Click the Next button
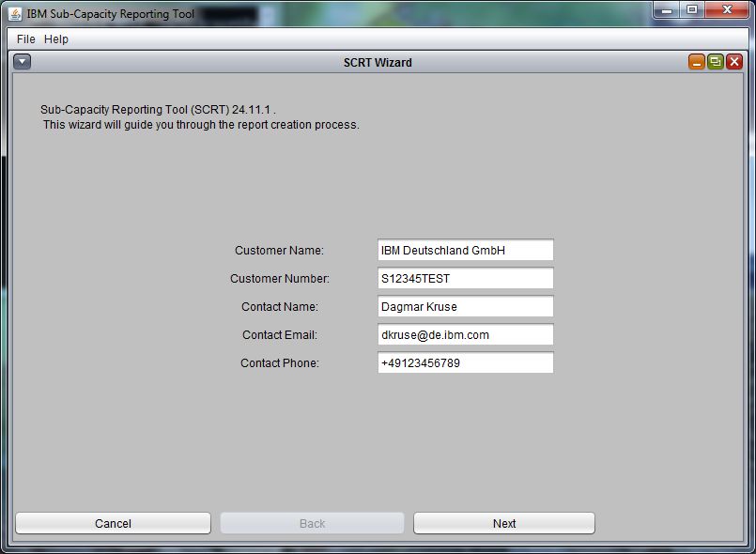756x554 pixels. pos(503,523)
